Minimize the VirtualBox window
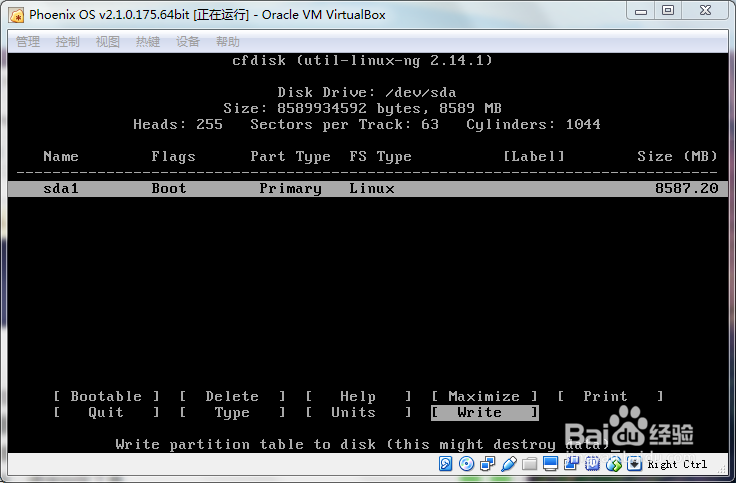Viewport: 736px width, 483px height. (x=641, y=11)
